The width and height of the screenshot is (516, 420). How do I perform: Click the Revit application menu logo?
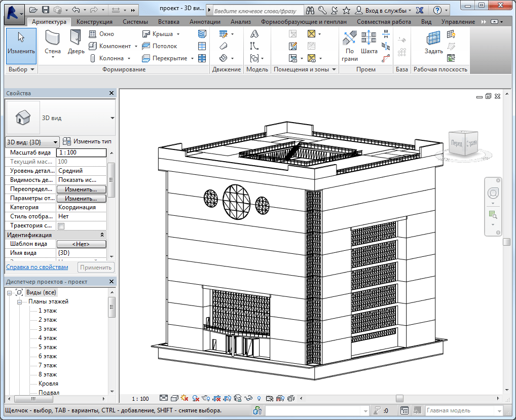coord(14,15)
